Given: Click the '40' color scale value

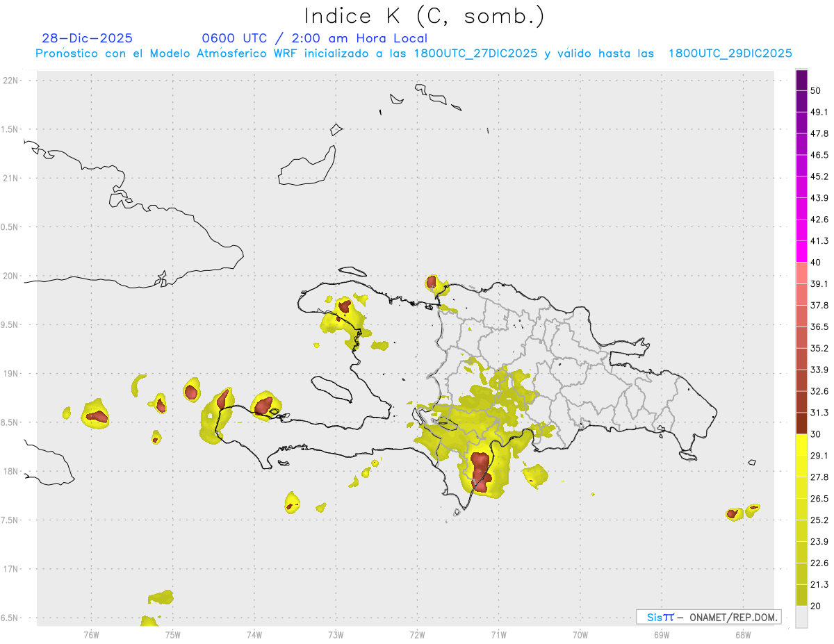Looking at the screenshot, I should (816, 263).
